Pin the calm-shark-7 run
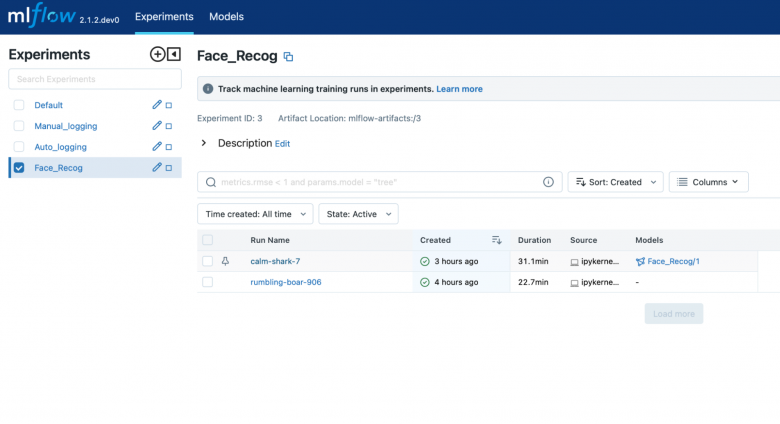This screenshot has width=780, height=424. 225,261
